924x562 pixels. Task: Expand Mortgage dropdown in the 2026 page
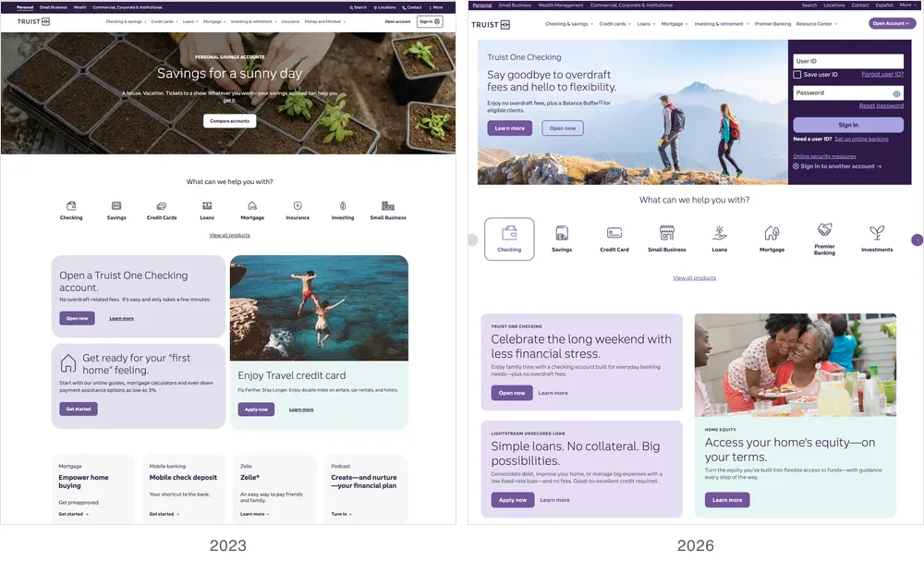coord(675,24)
